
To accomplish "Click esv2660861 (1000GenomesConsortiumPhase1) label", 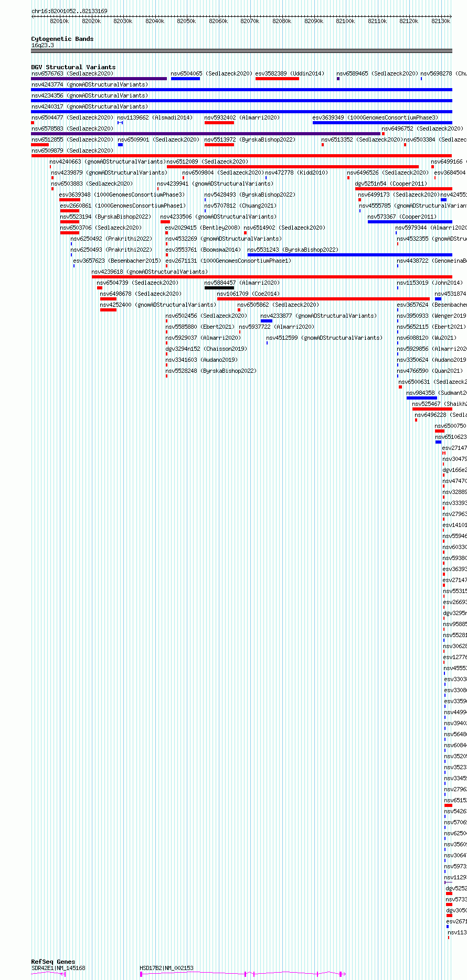I will tap(123, 206).
